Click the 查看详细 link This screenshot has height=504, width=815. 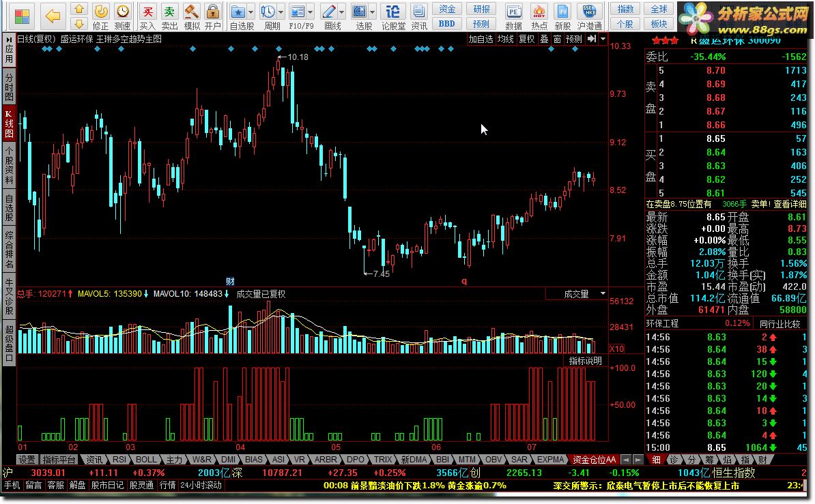pos(790,204)
